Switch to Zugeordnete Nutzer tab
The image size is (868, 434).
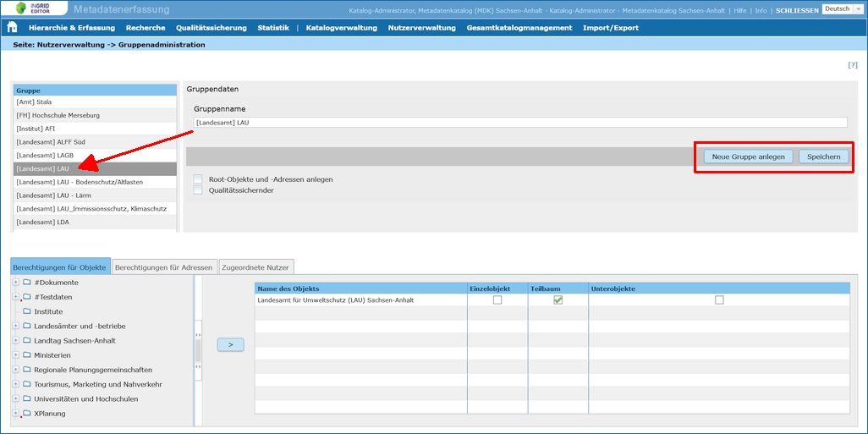point(255,267)
